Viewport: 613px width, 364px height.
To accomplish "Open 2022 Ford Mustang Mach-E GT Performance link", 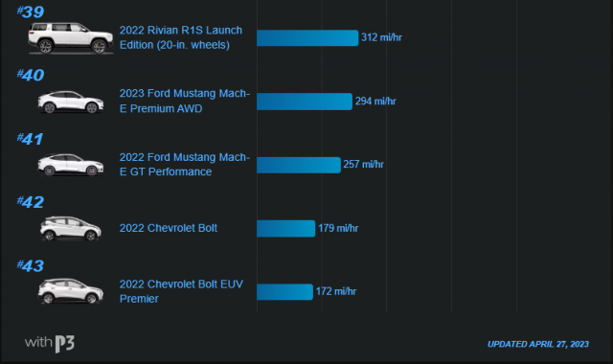I will pos(185,164).
